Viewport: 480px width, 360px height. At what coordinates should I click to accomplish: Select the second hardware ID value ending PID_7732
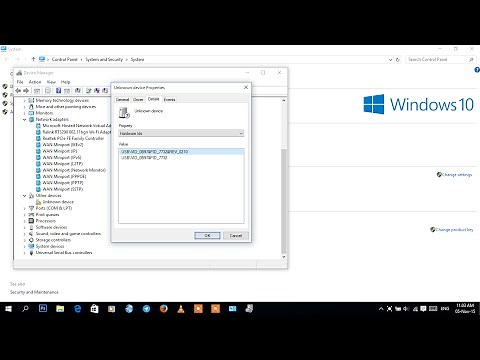tap(144, 158)
